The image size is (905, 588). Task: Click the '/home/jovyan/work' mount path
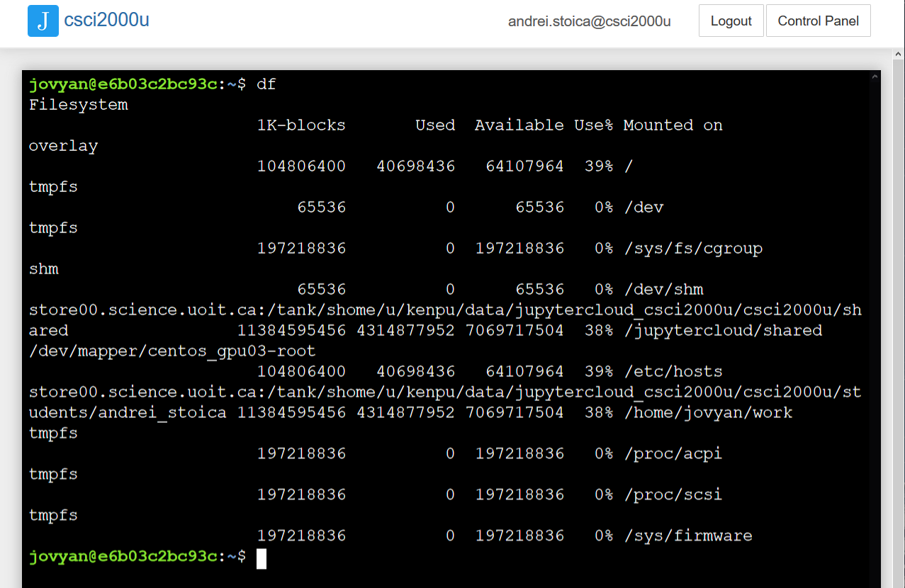[x=708, y=413]
